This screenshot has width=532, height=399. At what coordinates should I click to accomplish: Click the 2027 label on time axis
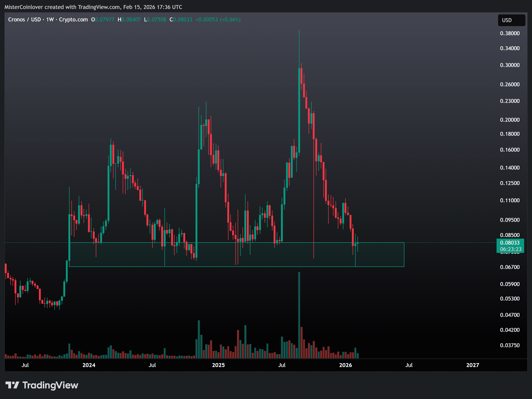tap(472, 365)
